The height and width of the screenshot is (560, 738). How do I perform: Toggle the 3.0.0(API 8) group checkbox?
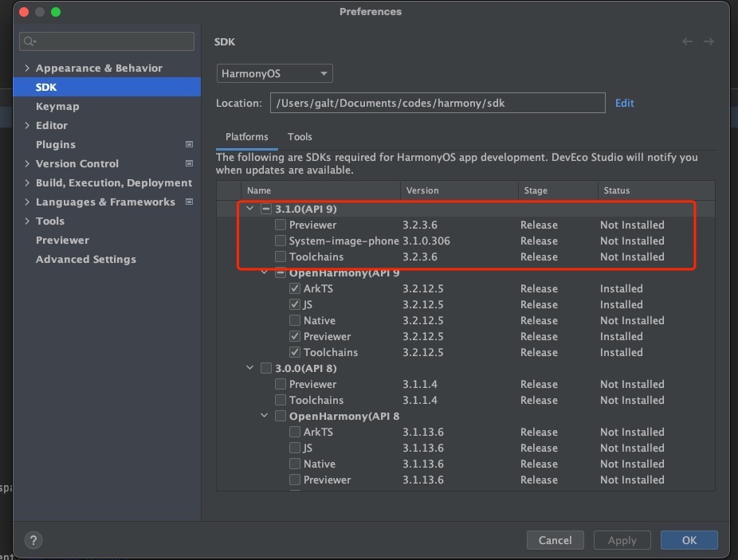266,368
